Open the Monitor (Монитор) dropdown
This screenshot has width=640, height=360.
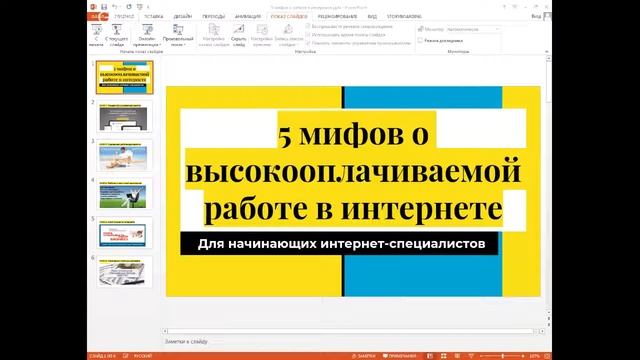473,29
